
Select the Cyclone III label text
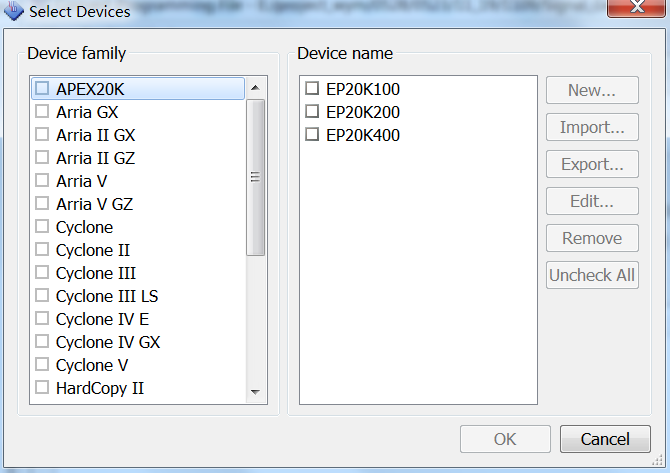click(96, 274)
